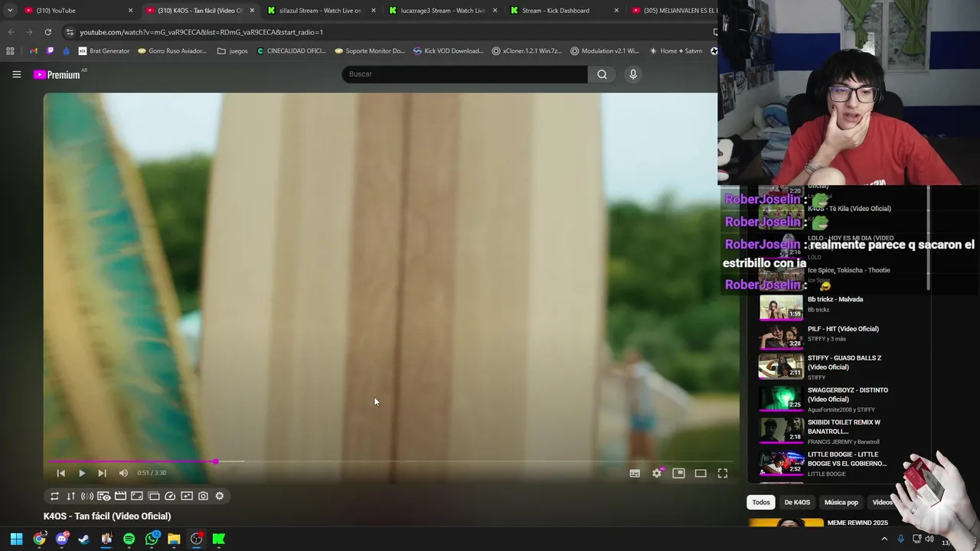Image resolution: width=980 pixels, height=551 pixels.
Task: Close the sillazul Stream tab
Action: pos(373,11)
